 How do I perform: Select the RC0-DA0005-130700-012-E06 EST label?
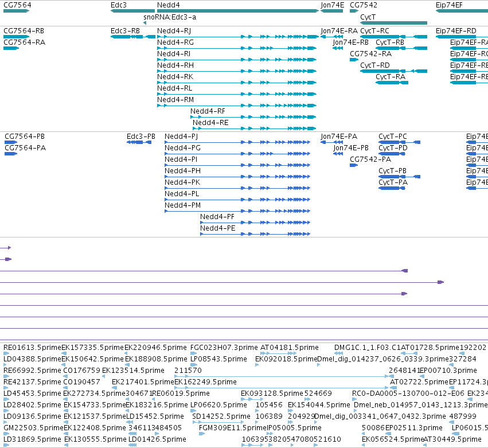pos(408,394)
